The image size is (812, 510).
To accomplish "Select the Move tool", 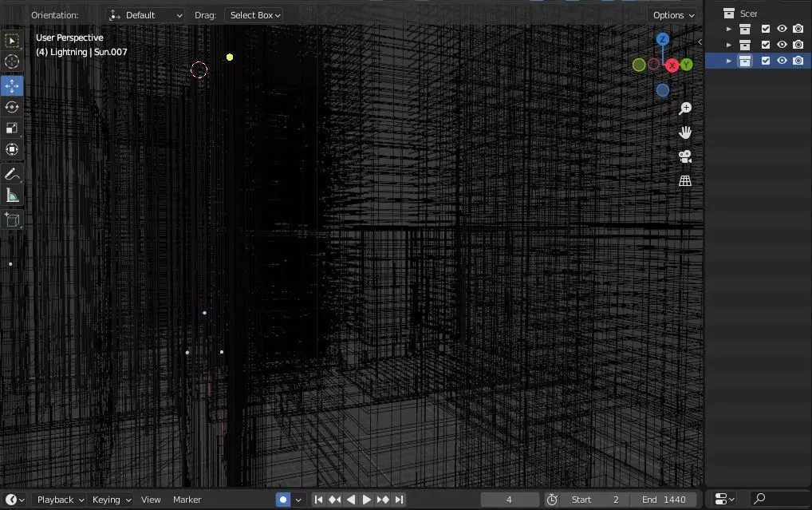I will [12, 86].
